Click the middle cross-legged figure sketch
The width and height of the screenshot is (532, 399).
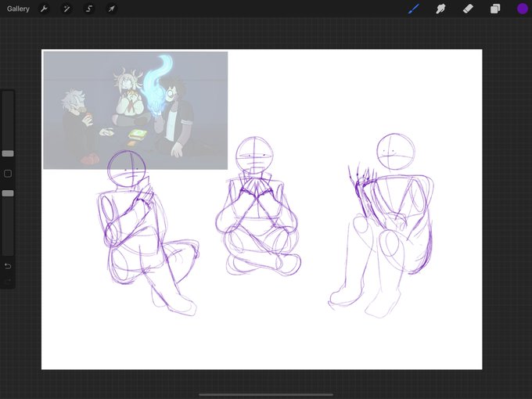258,207
